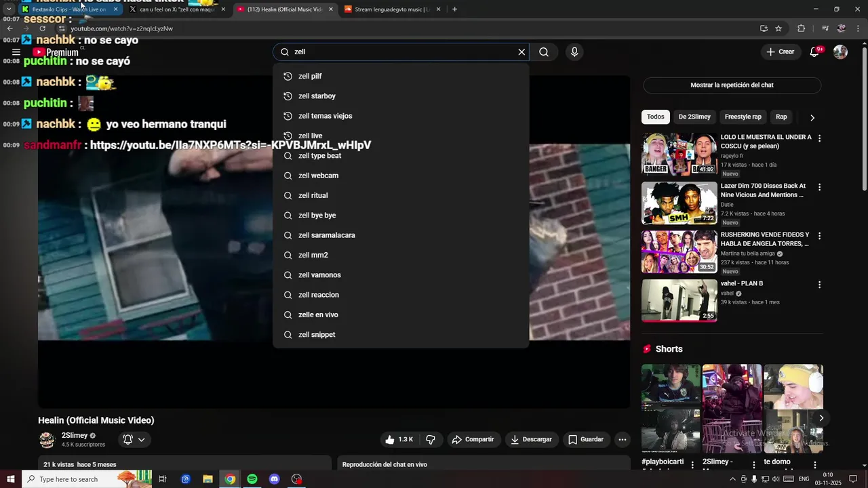The width and height of the screenshot is (868, 488).
Task: Click the Compartir share button
Action: 473,440
